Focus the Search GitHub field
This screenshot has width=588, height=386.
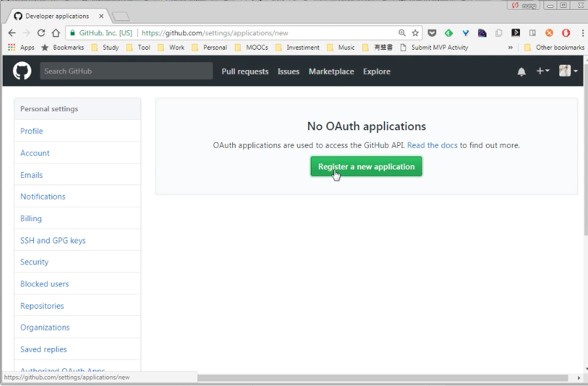126,71
